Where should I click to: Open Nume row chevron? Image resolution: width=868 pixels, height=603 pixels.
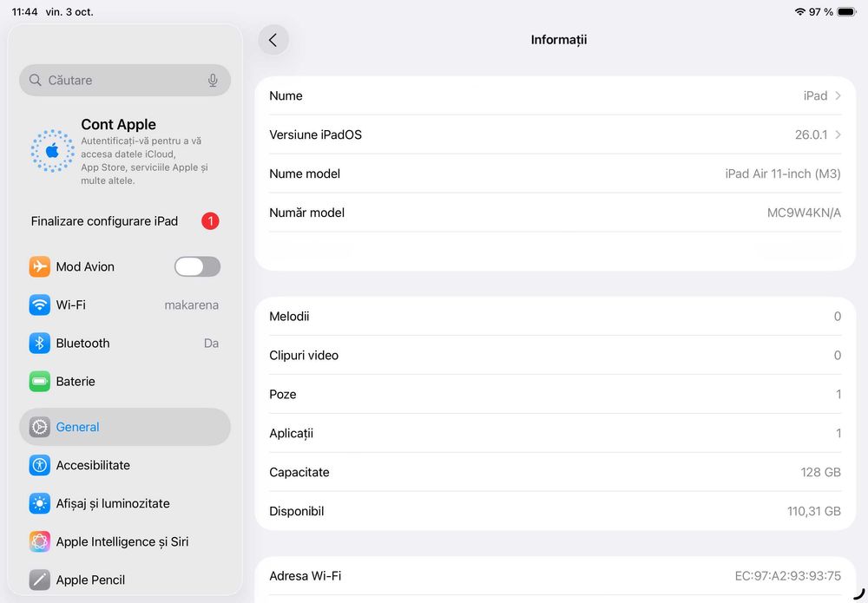(x=838, y=95)
